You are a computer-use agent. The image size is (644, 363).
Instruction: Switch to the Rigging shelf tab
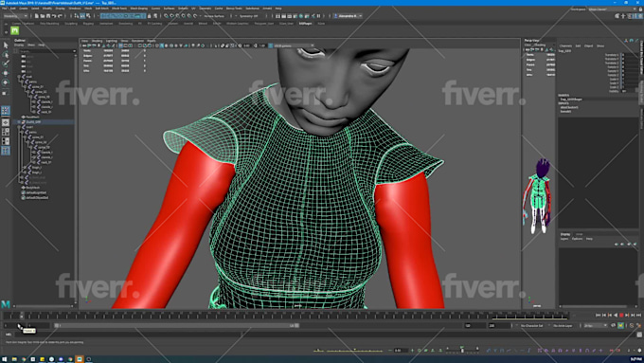click(x=88, y=24)
